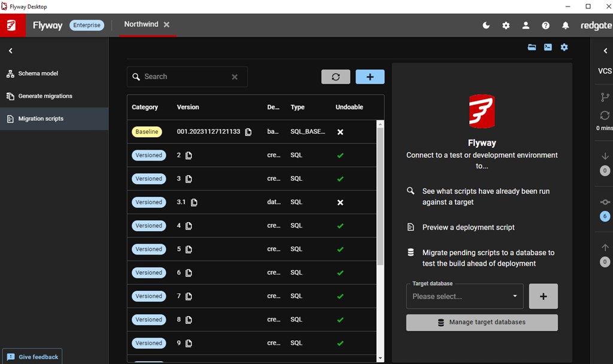Toggle dark mode moon icon
The height and width of the screenshot is (364, 613).
pos(486,26)
